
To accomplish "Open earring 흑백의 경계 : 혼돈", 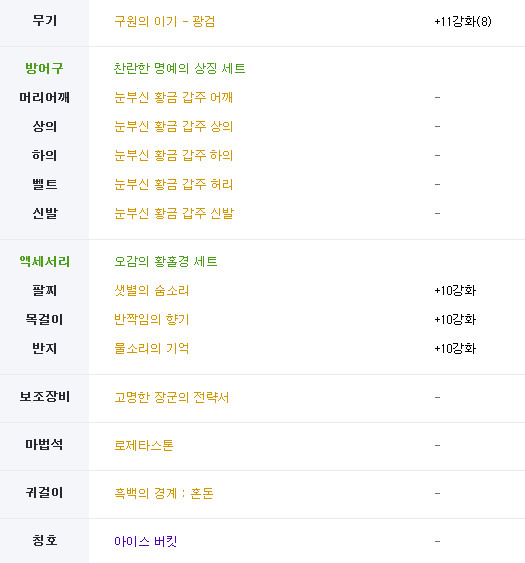I will tap(164, 493).
